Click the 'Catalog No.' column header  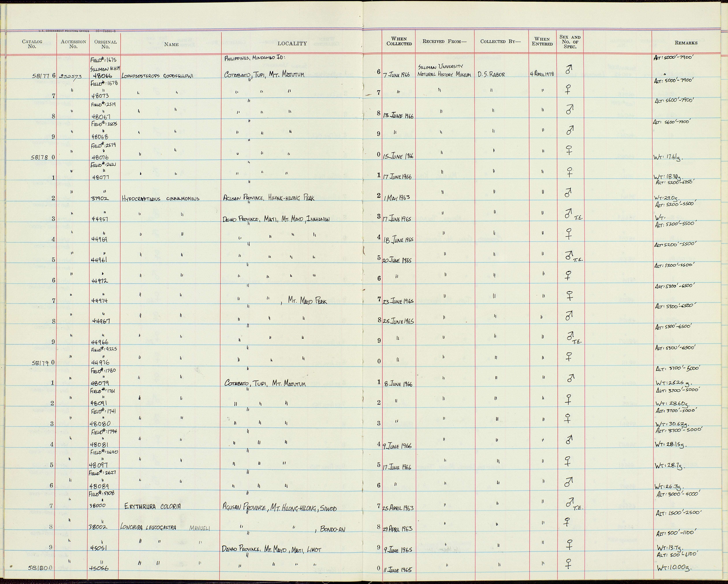coord(32,44)
